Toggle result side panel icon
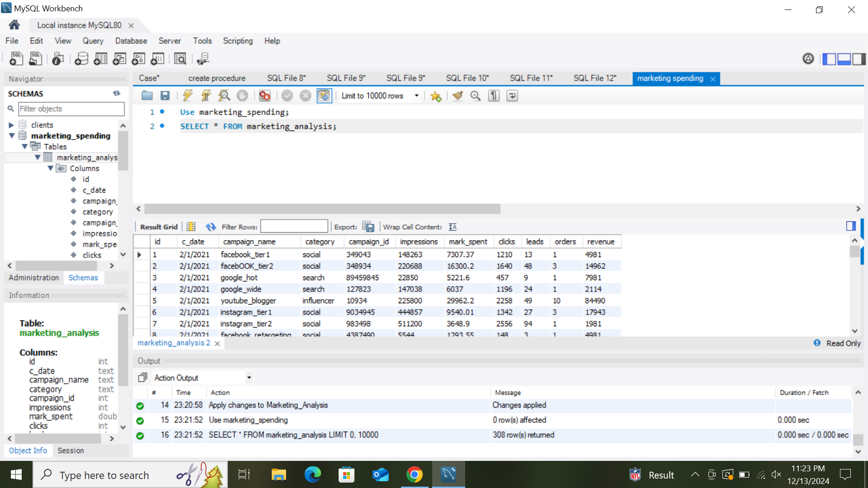 (x=851, y=226)
